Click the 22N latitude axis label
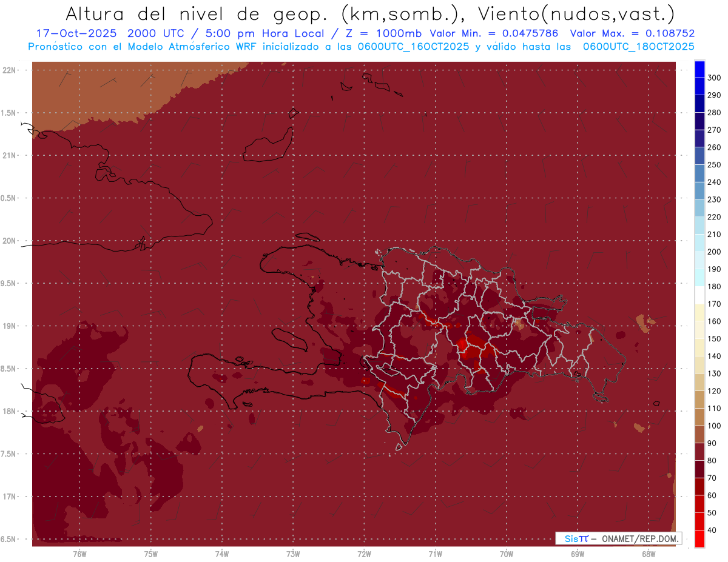728x562 pixels. coord(11,70)
